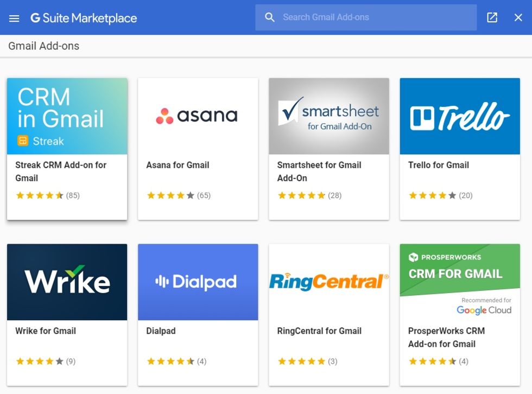Click the Dialpad logo banner
The height and width of the screenshot is (394, 532).
click(198, 282)
